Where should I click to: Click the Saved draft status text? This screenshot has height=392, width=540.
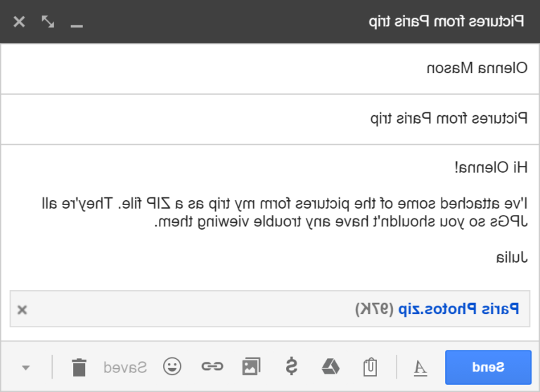coord(125,367)
